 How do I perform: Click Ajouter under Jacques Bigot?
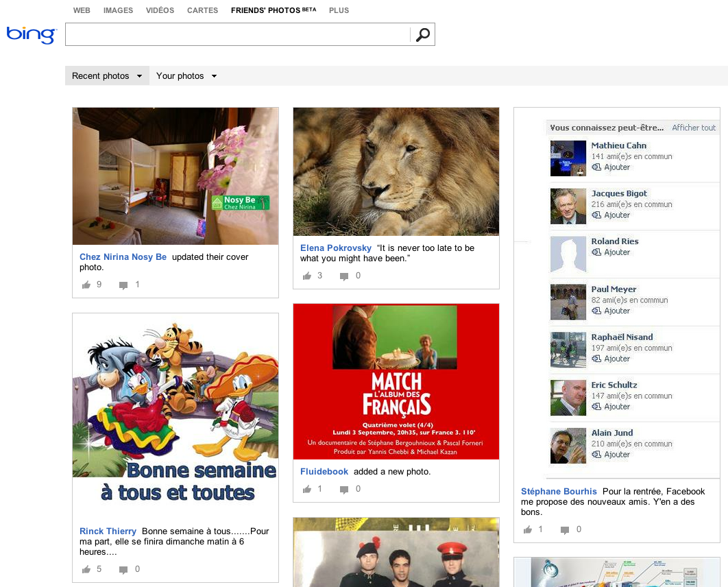click(x=617, y=215)
